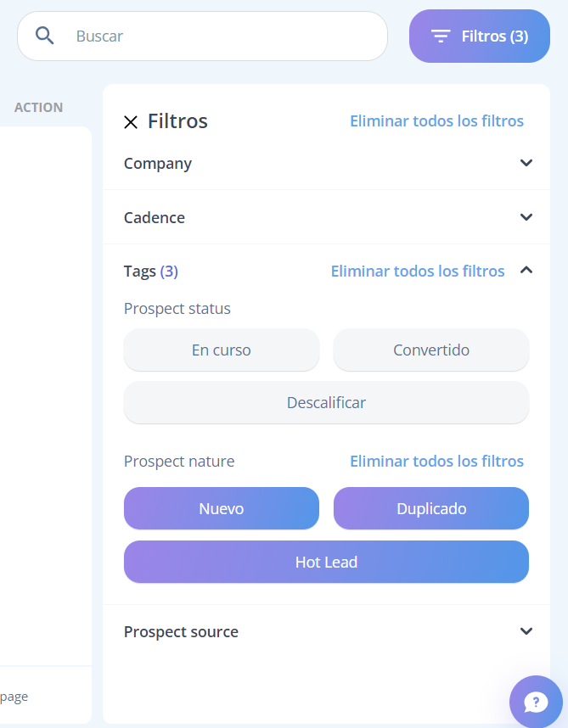Screen dimensions: 568x728
Task: Collapse the Tags section chevron
Action: point(526,270)
